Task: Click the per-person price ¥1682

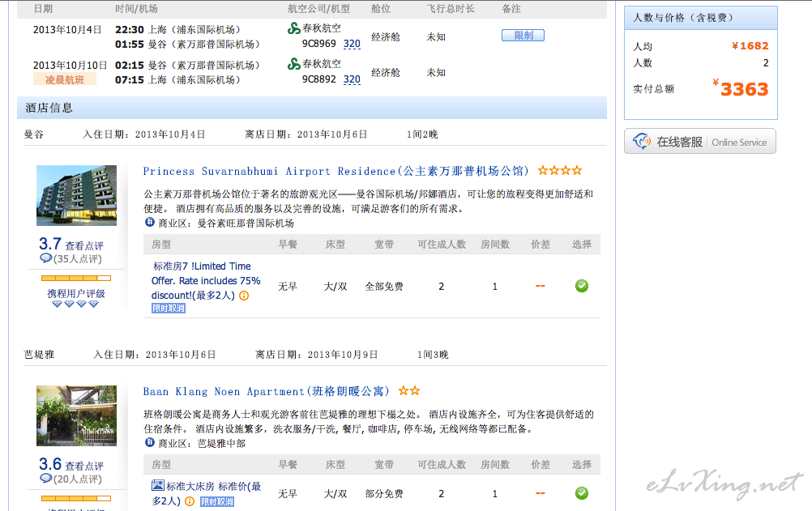Action: [x=750, y=46]
